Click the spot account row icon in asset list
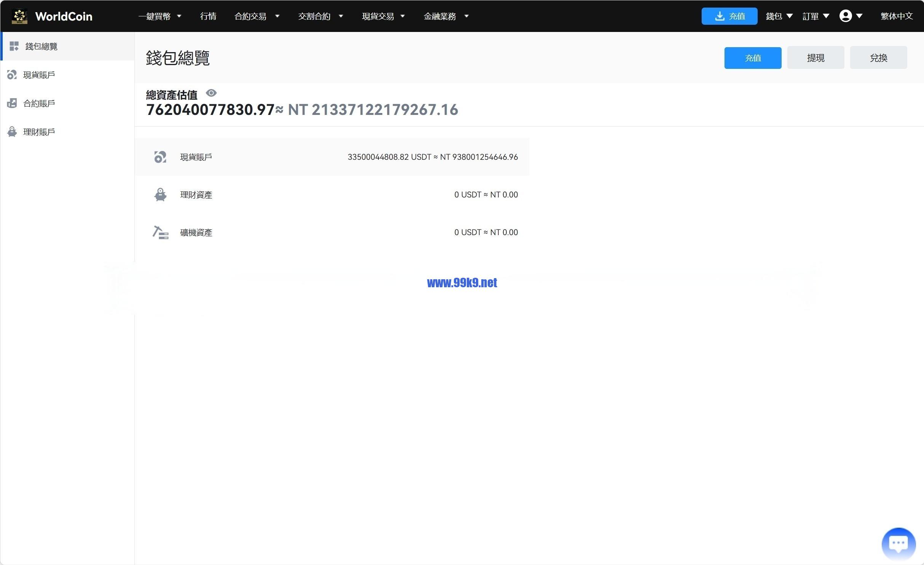This screenshot has height=565, width=924. click(160, 157)
